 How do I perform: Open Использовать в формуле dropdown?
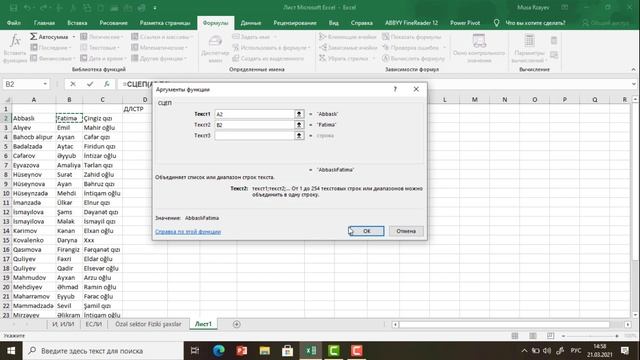[271, 48]
